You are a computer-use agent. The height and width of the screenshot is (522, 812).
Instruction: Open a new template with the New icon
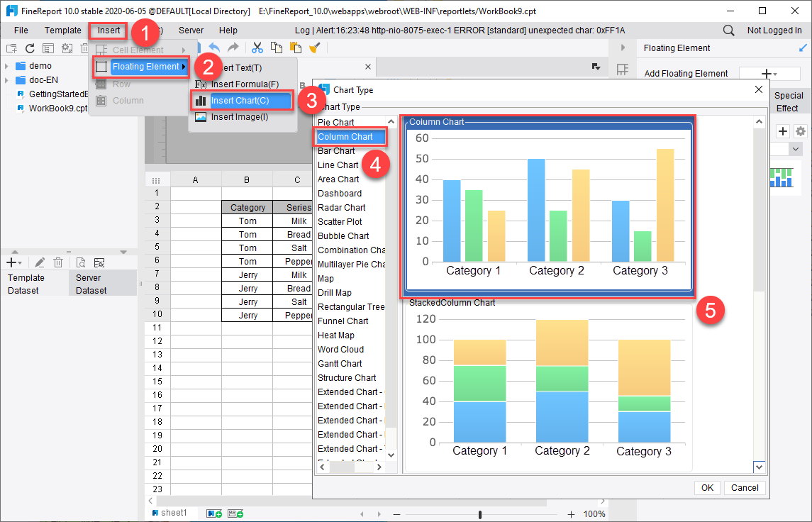point(11,48)
